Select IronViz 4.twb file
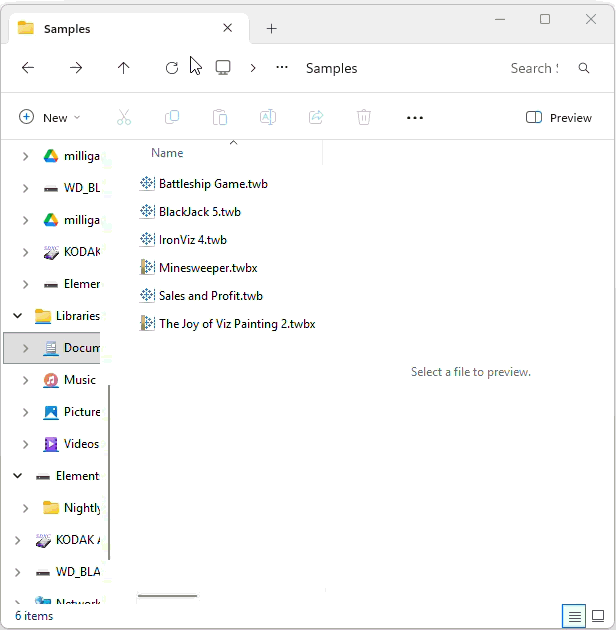Screen dimensions: 616x630 (x=192, y=240)
